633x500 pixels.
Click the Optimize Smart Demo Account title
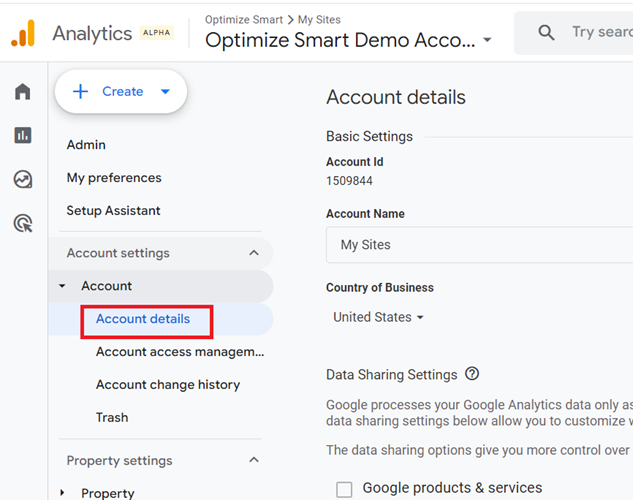pyautogui.click(x=340, y=40)
